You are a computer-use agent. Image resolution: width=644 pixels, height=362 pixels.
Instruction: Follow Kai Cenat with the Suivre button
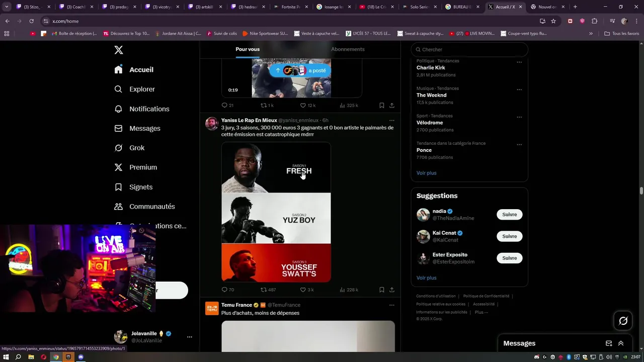pos(510,236)
